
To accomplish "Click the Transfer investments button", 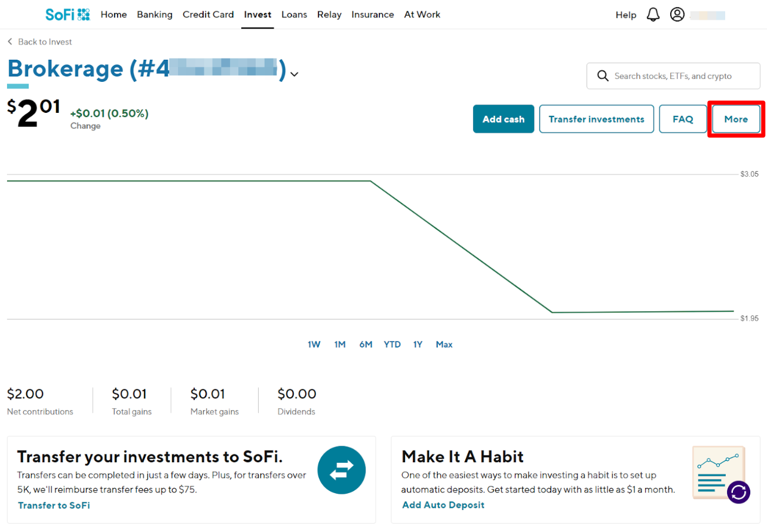I will tap(597, 119).
